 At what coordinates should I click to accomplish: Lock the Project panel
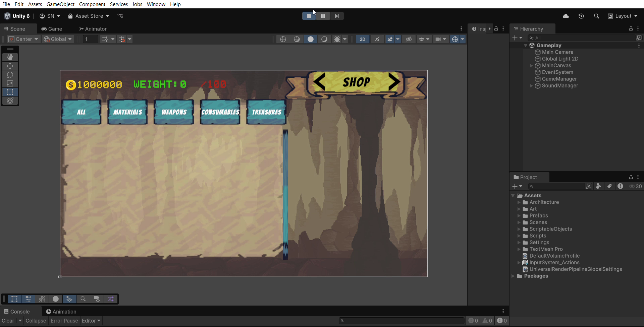coord(631,177)
